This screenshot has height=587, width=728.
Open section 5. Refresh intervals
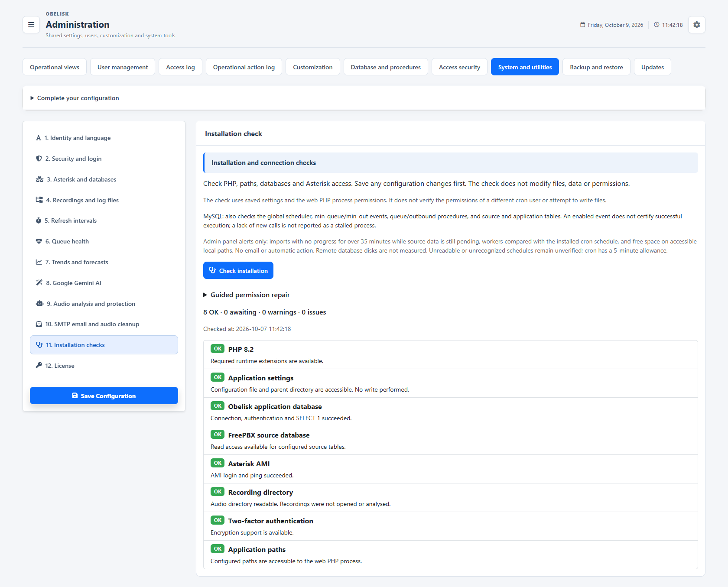pos(104,221)
